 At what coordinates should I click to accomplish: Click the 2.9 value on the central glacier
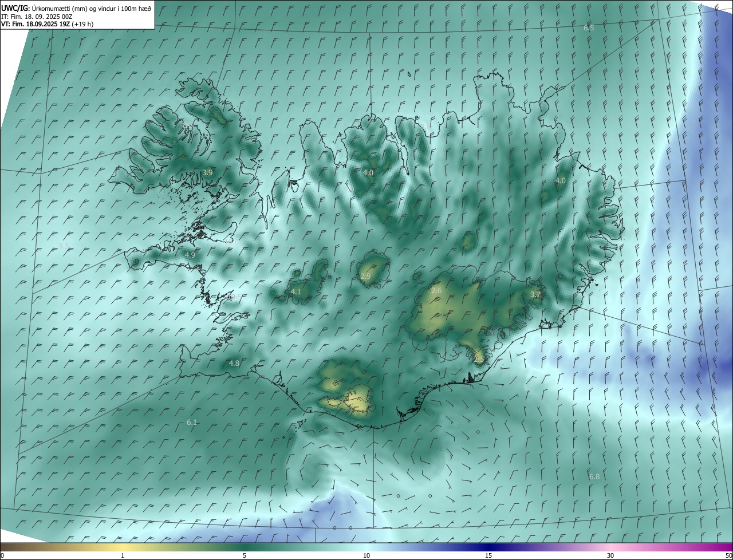pos(365,277)
